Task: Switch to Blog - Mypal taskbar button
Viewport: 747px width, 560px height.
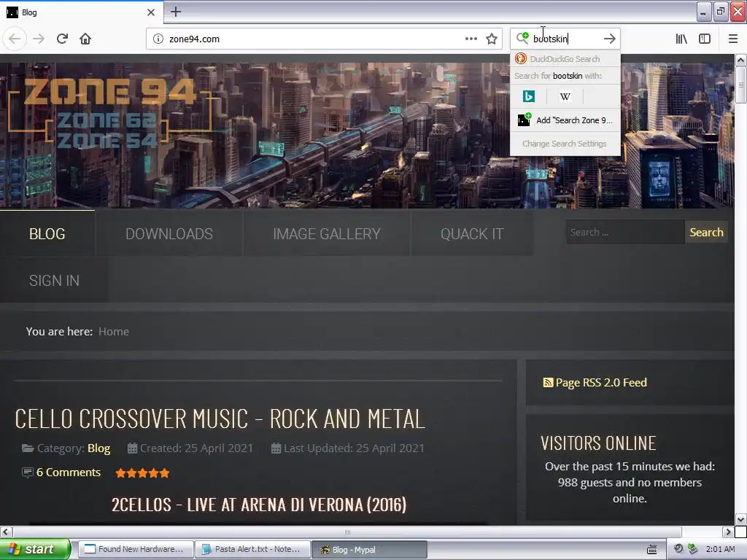Action: [x=369, y=549]
